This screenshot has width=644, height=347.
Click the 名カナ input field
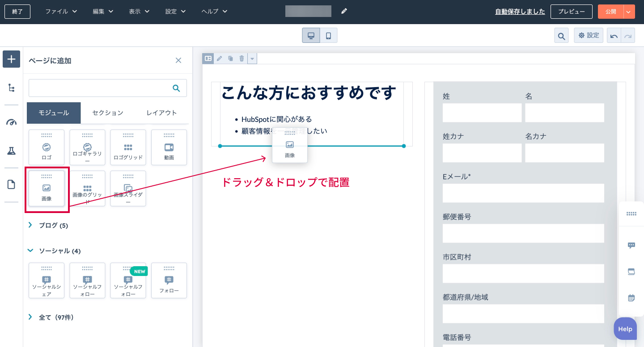(565, 153)
